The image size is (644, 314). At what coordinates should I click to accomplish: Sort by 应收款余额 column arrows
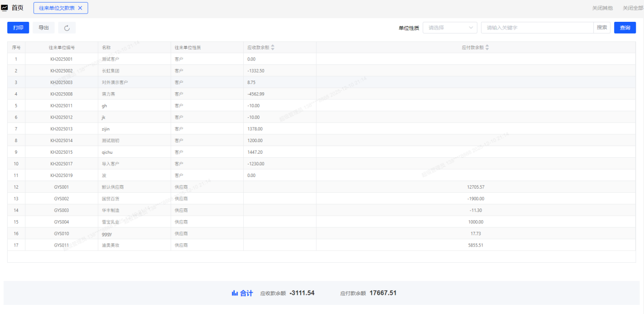point(273,48)
